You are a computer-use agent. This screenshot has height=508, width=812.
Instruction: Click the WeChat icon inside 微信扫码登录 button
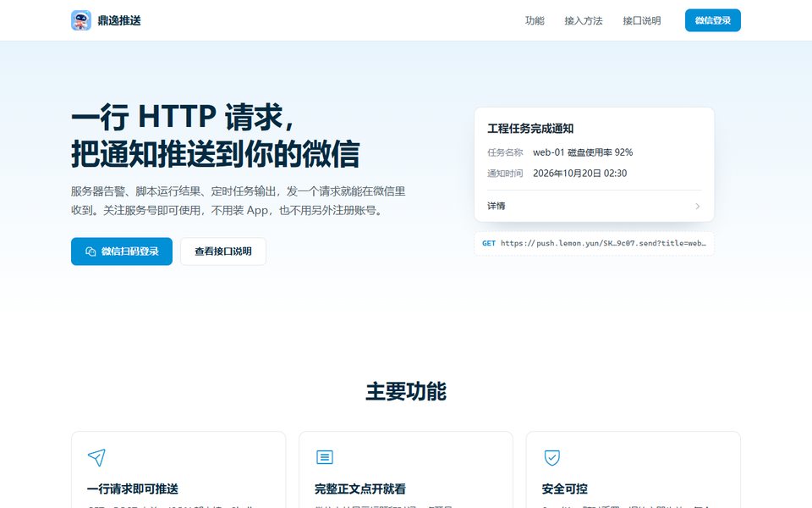click(91, 251)
